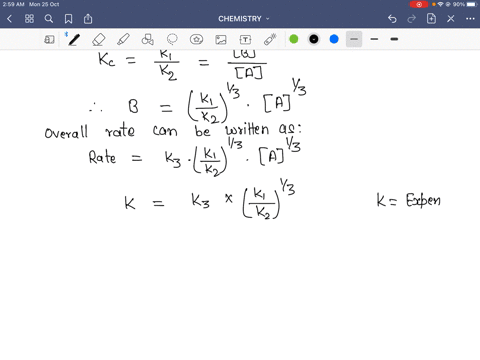Undo the last stroke

click(x=392, y=19)
